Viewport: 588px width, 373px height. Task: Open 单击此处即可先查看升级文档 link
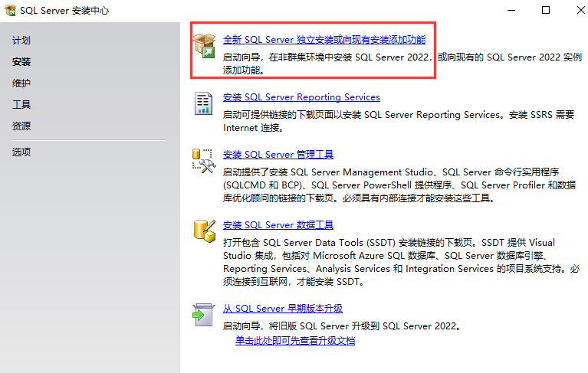(x=295, y=340)
